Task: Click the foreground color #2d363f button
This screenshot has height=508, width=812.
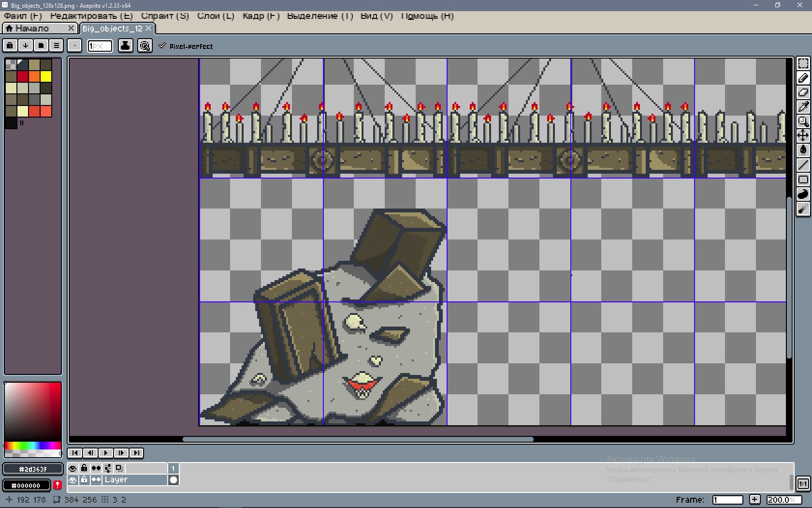Action: pyautogui.click(x=33, y=469)
